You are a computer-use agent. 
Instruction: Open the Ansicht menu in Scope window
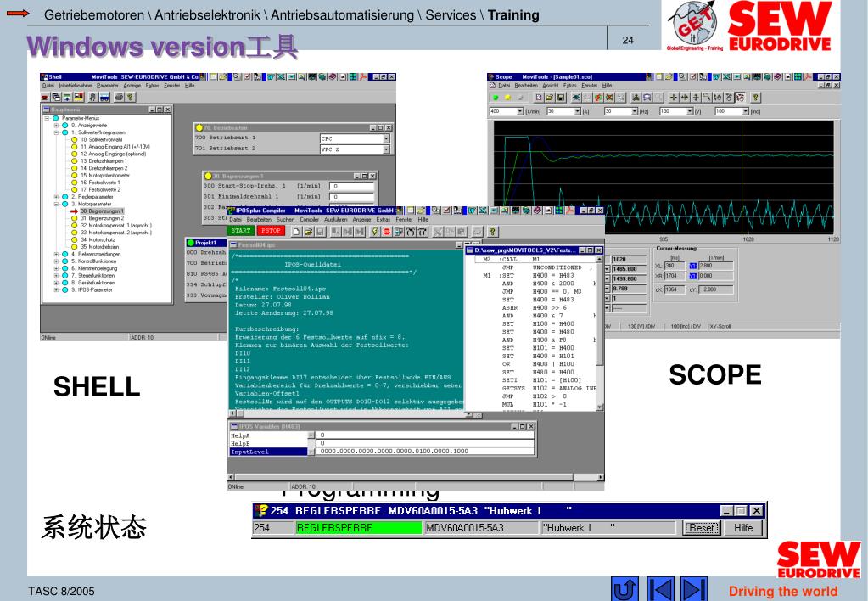(551, 86)
